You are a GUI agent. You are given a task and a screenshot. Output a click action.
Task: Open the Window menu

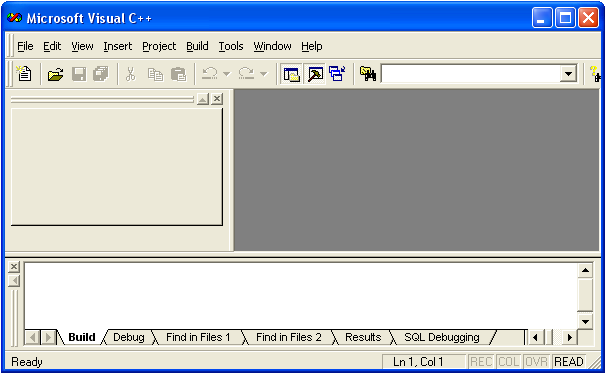click(272, 46)
